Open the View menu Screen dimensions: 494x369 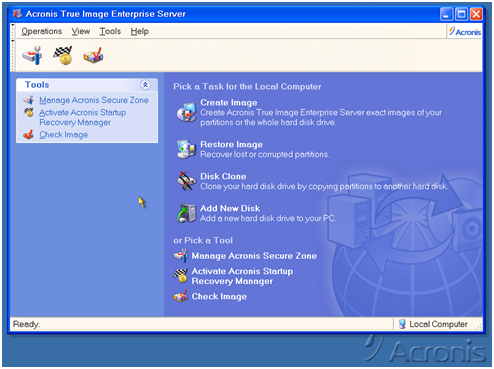[x=81, y=31]
